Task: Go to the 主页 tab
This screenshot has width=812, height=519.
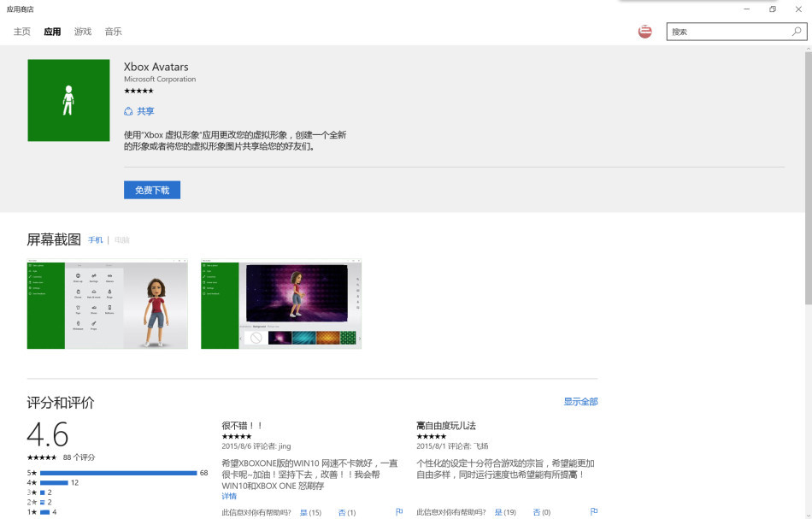Action: click(x=22, y=32)
